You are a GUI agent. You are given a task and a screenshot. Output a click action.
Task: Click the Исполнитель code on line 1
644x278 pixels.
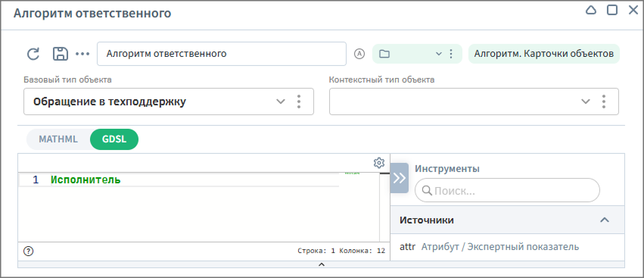pyautogui.click(x=86, y=180)
